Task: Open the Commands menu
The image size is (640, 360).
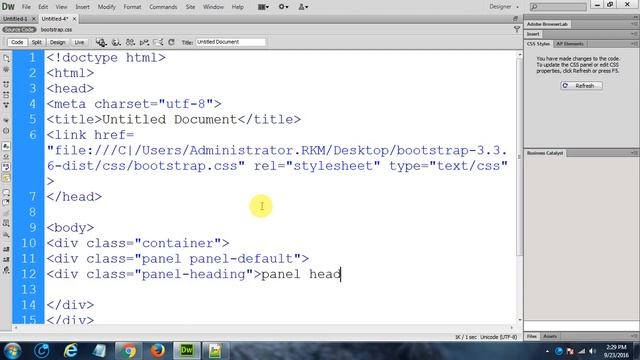Action: point(163,7)
